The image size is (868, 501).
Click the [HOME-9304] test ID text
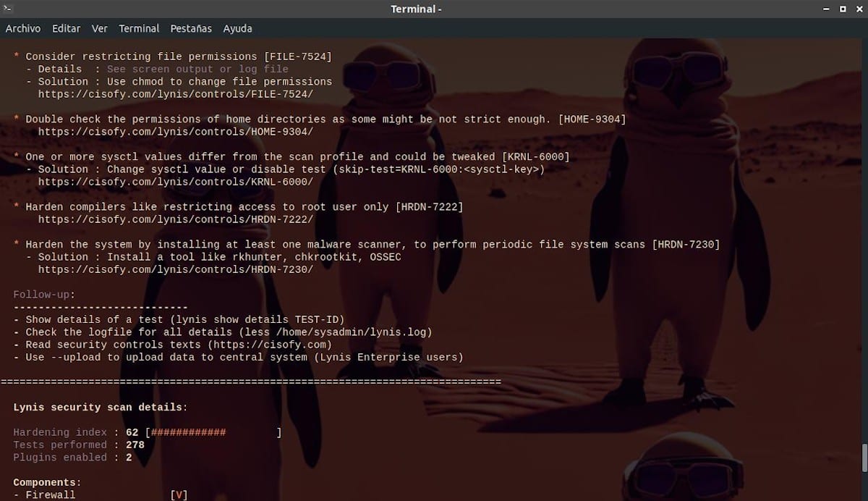592,119
